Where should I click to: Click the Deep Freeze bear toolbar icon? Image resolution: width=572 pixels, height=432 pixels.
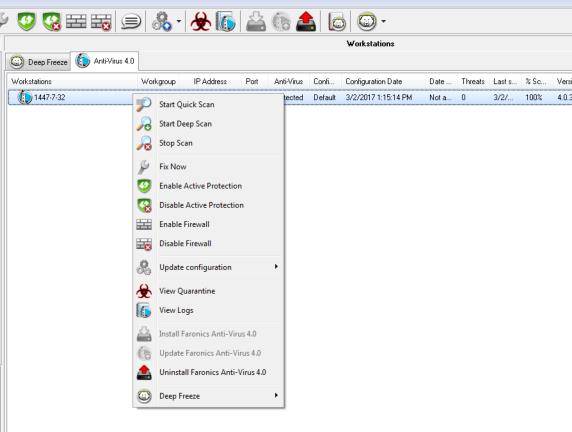[x=367, y=21]
